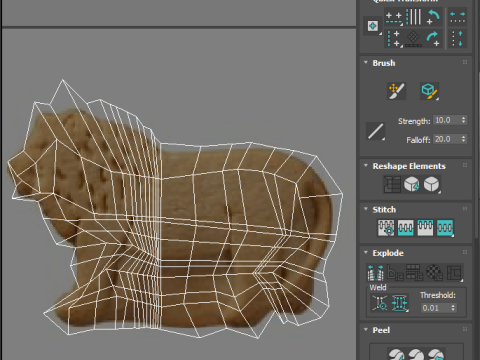Viewport: 480px width, 360px height.
Task: Click the vertical lines Linear Align icon
Action: [x=414, y=17]
